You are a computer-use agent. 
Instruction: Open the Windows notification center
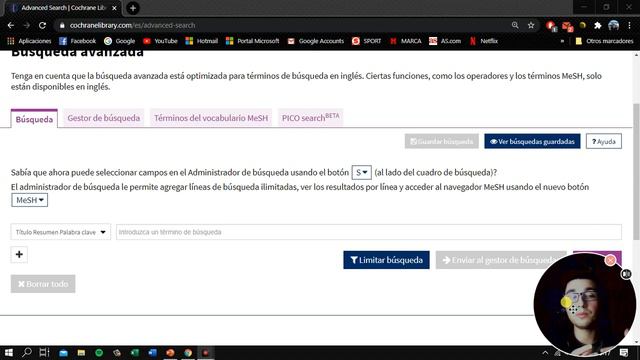pyautogui.click(x=624, y=353)
